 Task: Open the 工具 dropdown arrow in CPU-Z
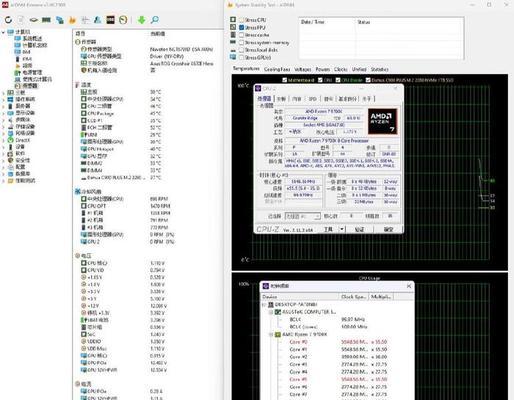(342, 229)
